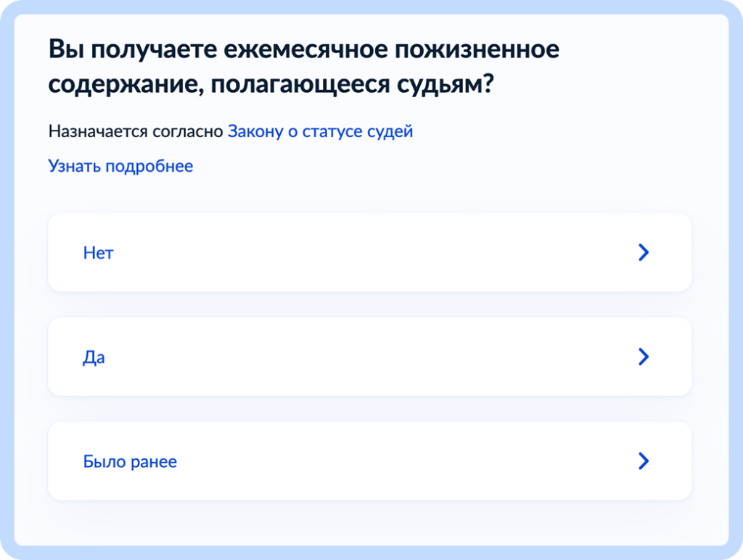Image resolution: width=743 pixels, height=560 pixels.
Task: Open the Закону о статусе судей link
Action: tap(320, 131)
